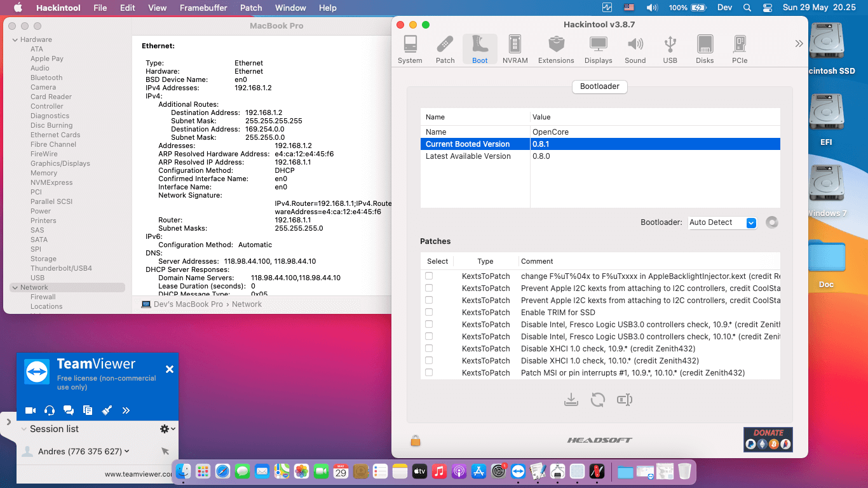Check the Patch MSI or pin interrupts checkbox
Viewport: 868px width, 488px height.
(429, 372)
